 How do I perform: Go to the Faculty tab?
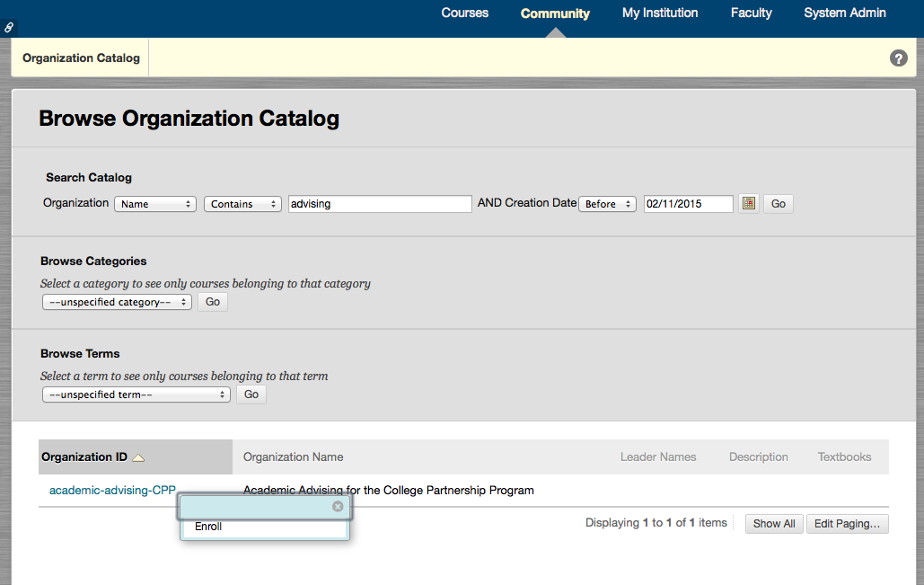coord(751,13)
